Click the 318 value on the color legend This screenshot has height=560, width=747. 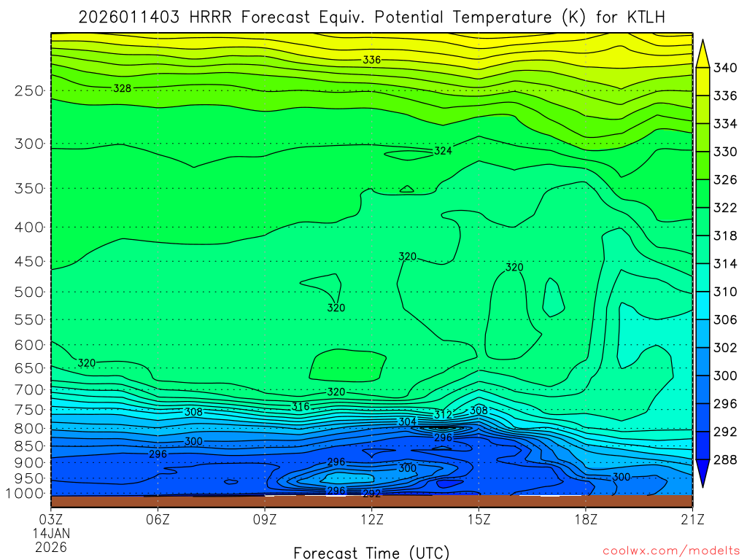[x=725, y=236]
